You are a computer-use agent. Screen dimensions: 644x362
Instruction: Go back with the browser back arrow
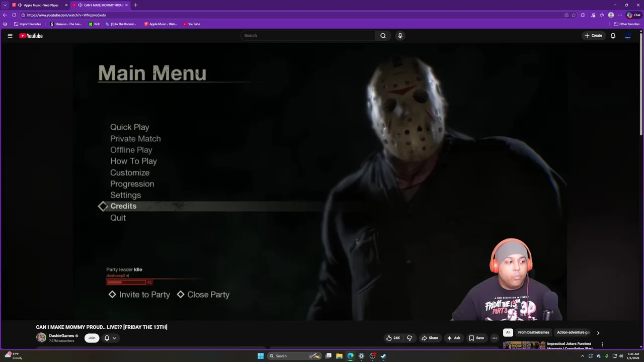[5, 15]
